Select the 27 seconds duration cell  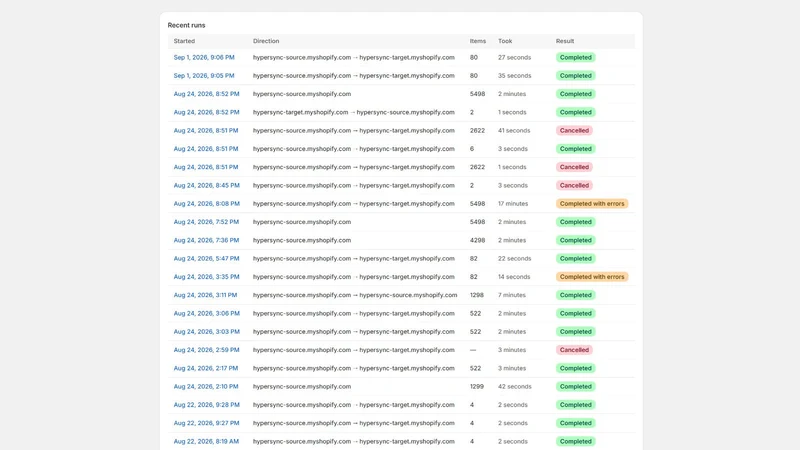pyautogui.click(x=514, y=58)
